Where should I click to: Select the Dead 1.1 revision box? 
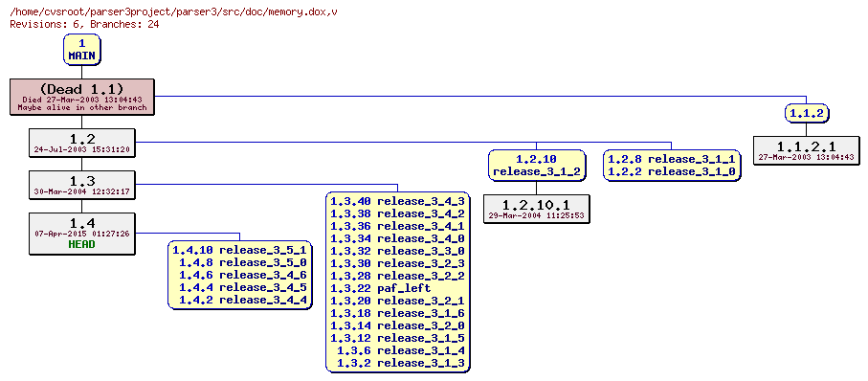click(82, 97)
